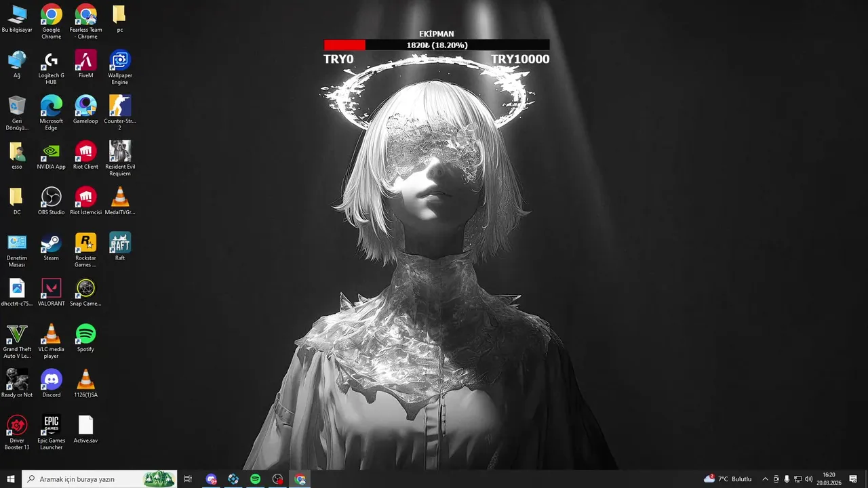
Task: Launch Gameloop from the desktop
Action: coord(85,110)
